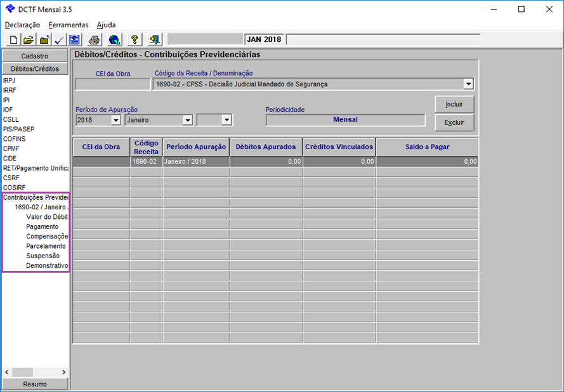Select Contribuições Previdenciárias tree node
The width and height of the screenshot is (564, 392).
pos(36,197)
